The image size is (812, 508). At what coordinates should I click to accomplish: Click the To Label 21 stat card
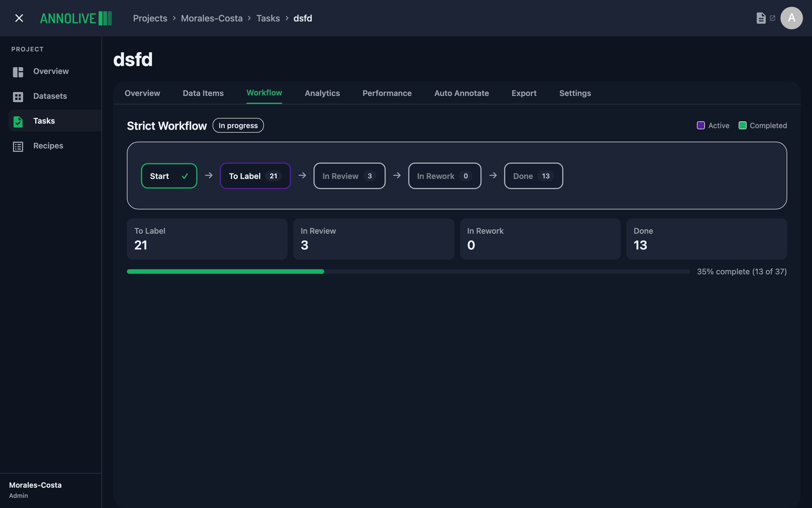coord(207,239)
